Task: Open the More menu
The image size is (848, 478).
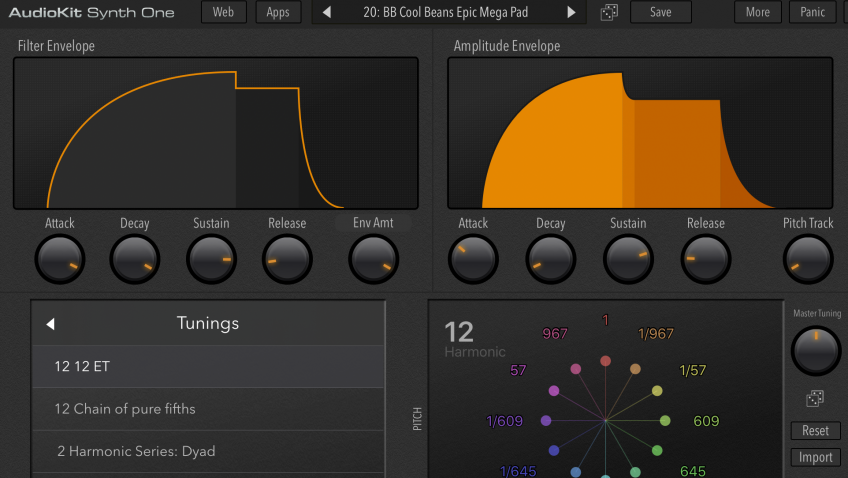Action: click(757, 12)
